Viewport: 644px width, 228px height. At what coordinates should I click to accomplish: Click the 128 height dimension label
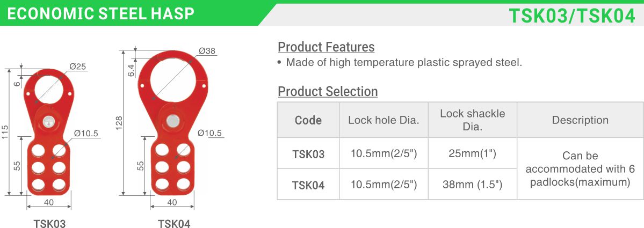click(120, 123)
